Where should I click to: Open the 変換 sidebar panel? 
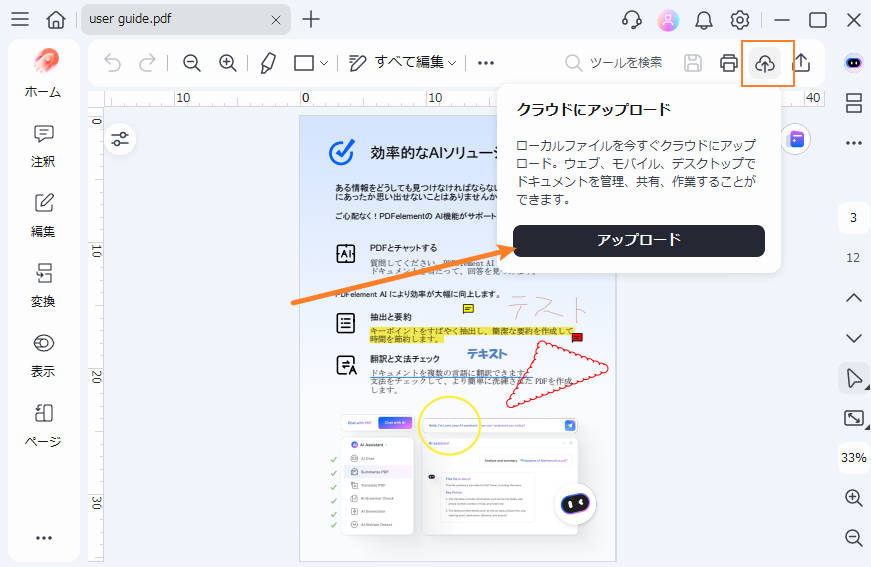point(43,286)
